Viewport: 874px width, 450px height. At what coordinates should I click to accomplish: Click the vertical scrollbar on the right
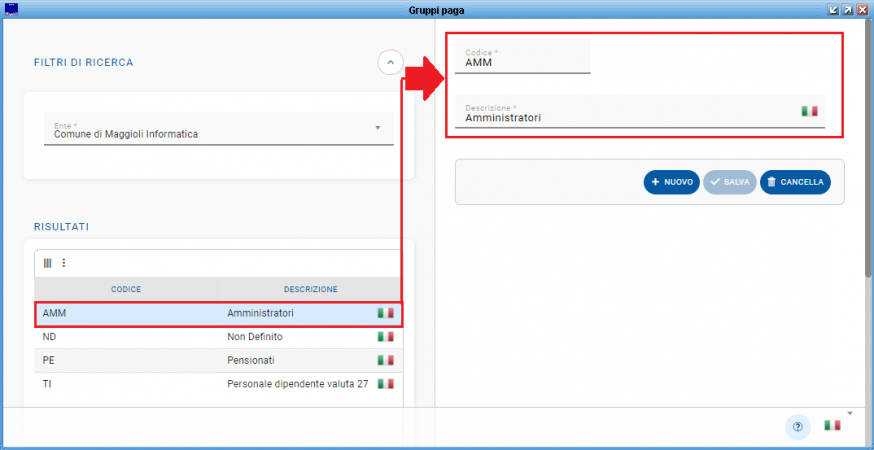(868, 148)
